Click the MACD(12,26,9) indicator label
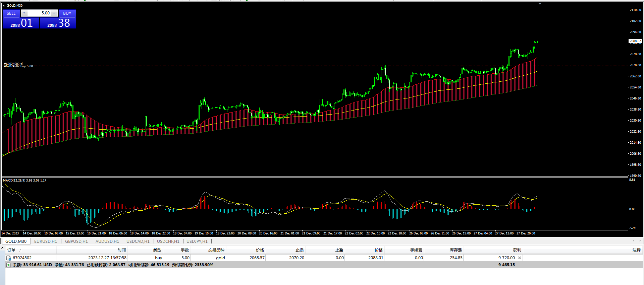644x285 pixels. pyautogui.click(x=24, y=181)
